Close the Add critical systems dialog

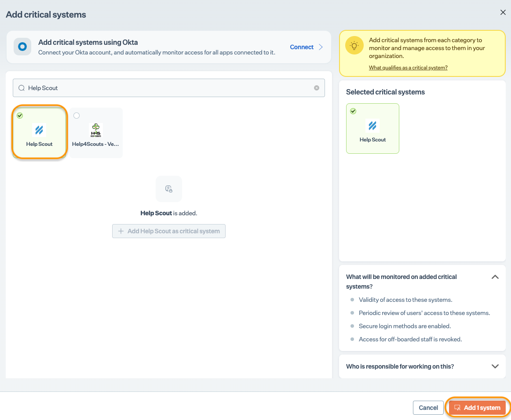click(503, 12)
